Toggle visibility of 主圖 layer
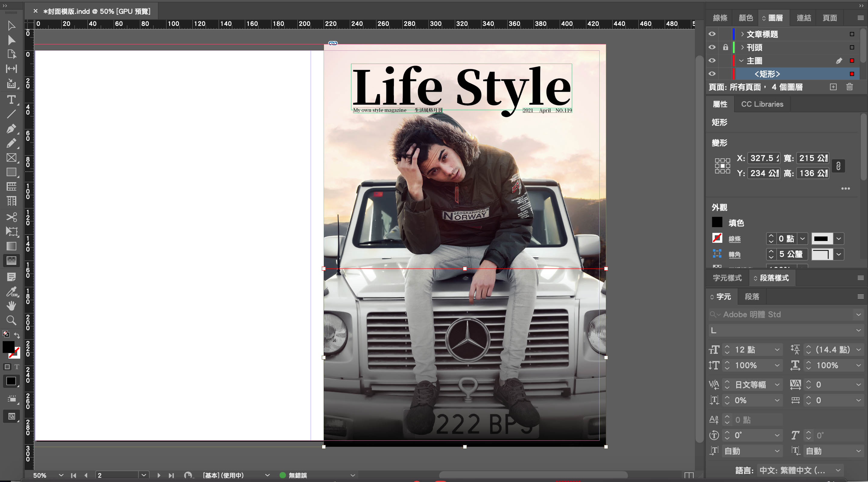868x482 pixels. pos(712,61)
